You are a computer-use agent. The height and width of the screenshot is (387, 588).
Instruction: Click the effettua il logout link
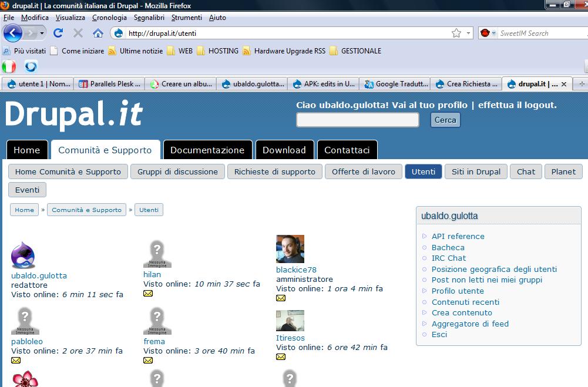coord(517,105)
